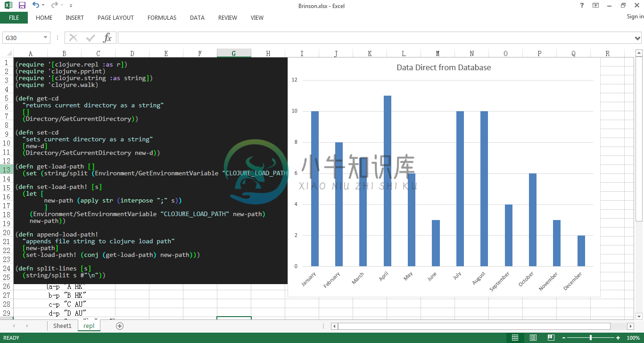644x343 pixels.
Task: Open the VIEW tab
Action: coord(257,18)
